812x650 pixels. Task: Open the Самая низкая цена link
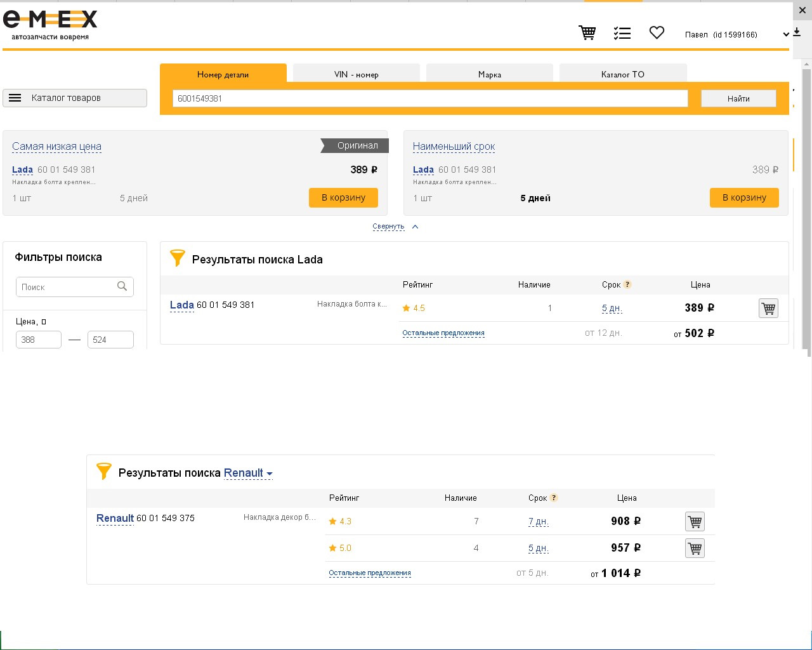click(x=56, y=146)
